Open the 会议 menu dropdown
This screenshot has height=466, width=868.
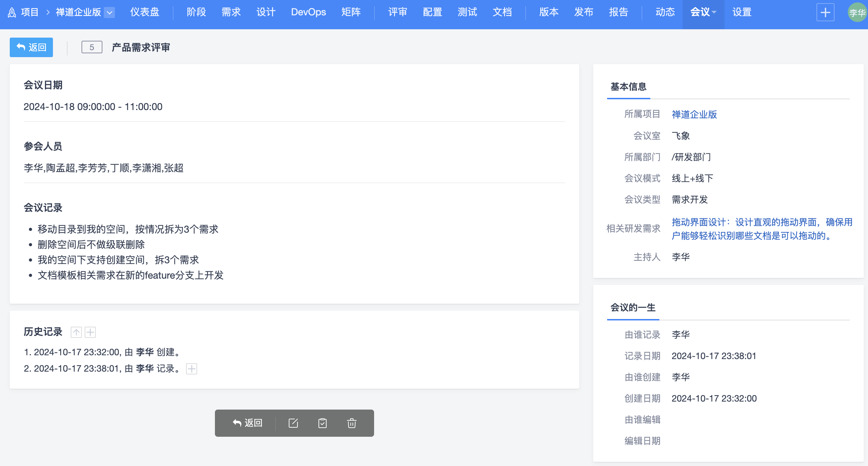point(703,13)
